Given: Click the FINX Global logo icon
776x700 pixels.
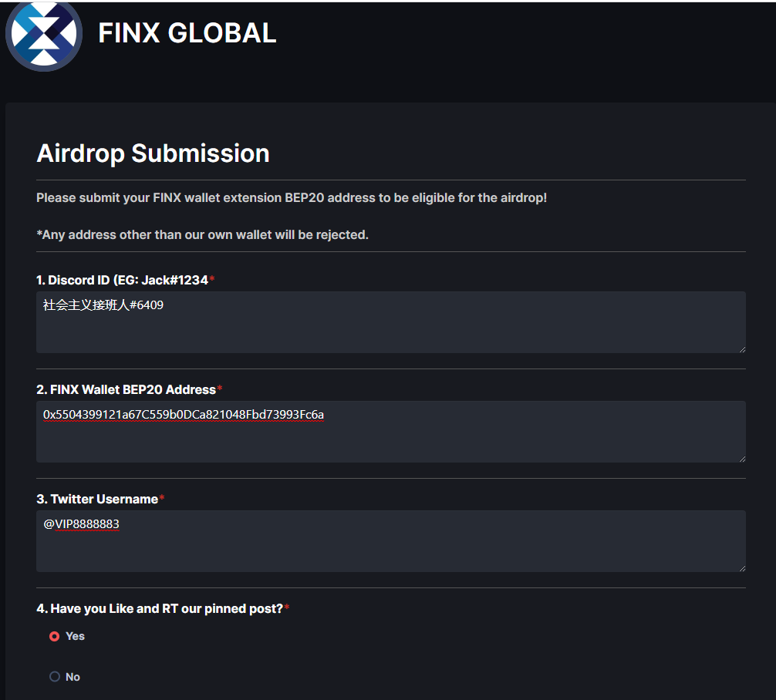Looking at the screenshot, I should tap(44, 35).
